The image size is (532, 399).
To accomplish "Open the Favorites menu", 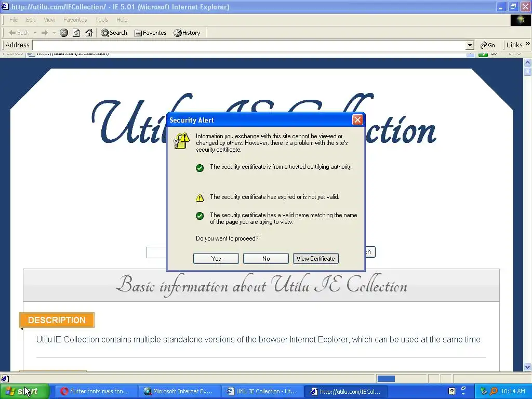I will click(x=75, y=20).
